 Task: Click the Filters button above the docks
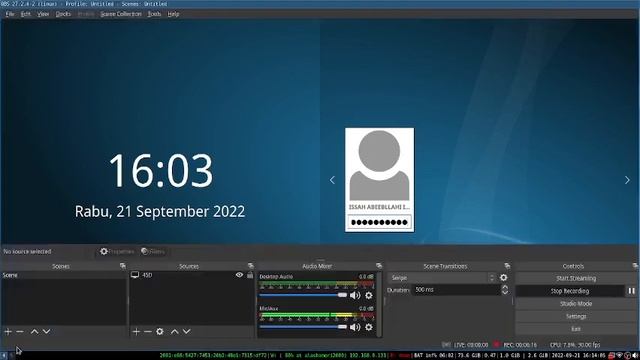[153, 251]
